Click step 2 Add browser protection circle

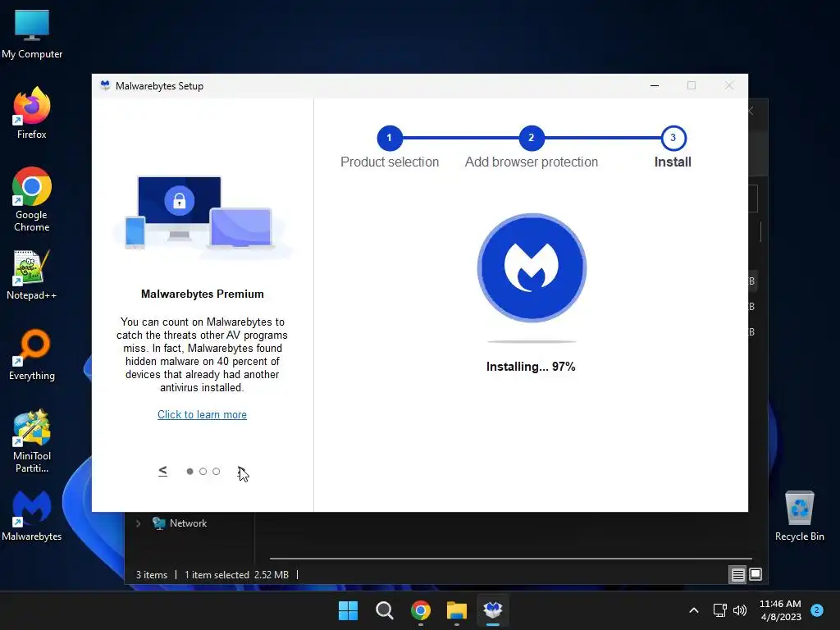(532, 138)
